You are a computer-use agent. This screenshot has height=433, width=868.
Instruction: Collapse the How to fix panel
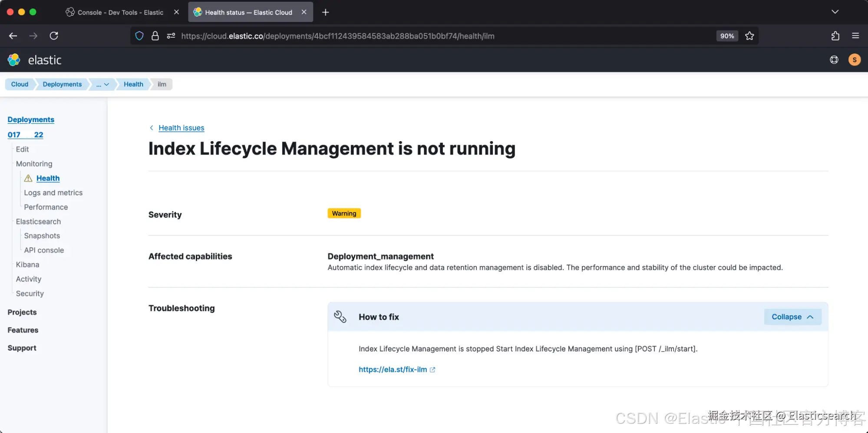(x=792, y=317)
